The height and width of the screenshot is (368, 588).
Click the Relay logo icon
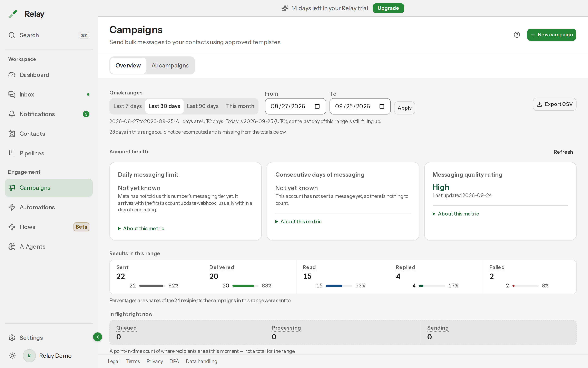13,14
